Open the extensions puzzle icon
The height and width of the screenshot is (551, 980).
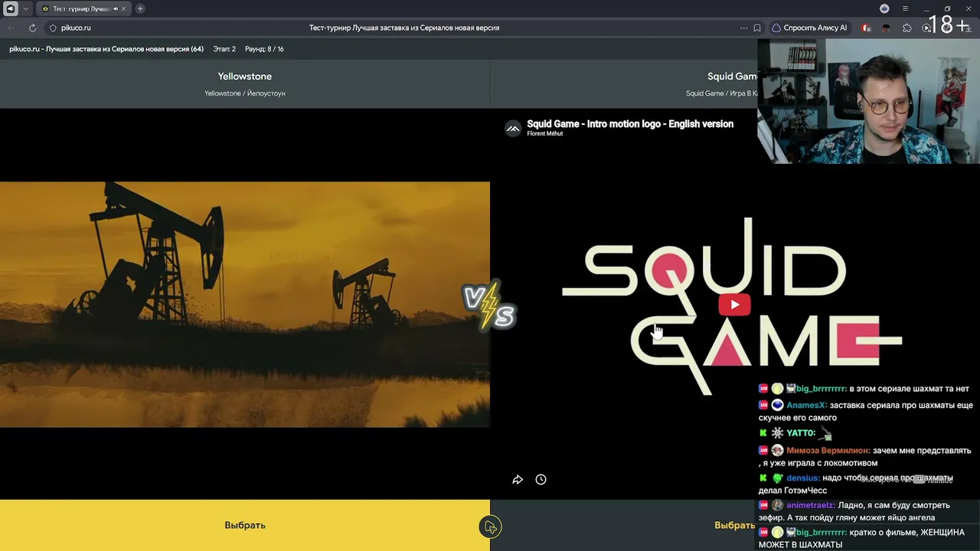pyautogui.click(x=907, y=28)
